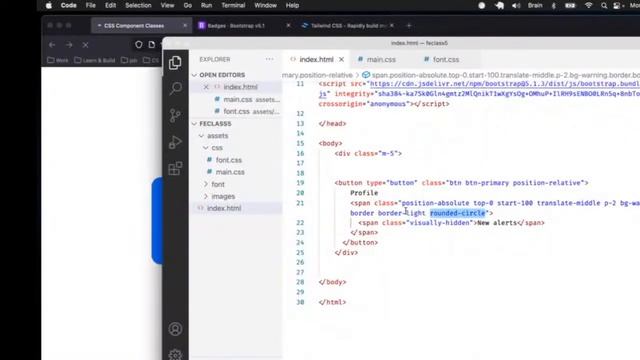The image size is (640, 360).
Task: Close the Badges Bootstrap browser tab
Action: coord(288,25)
